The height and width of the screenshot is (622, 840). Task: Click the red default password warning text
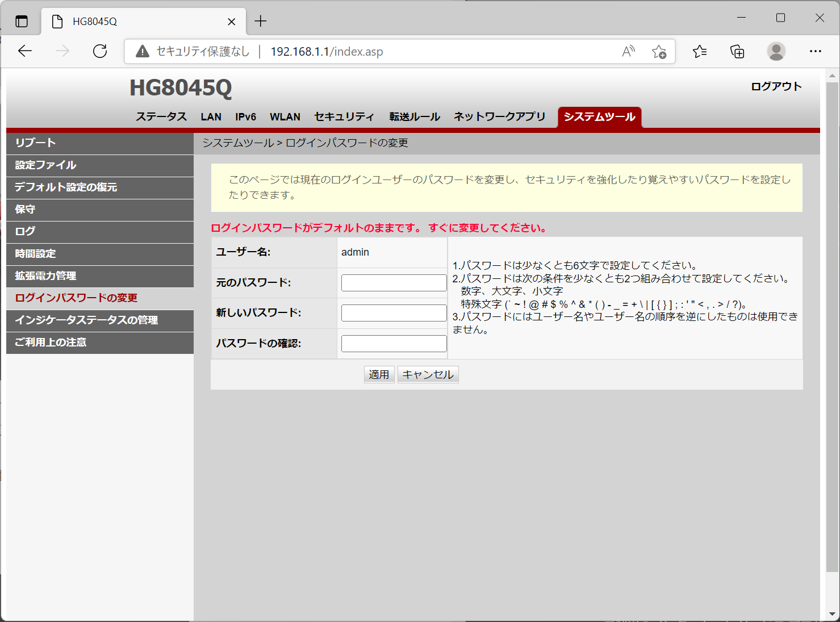pos(379,228)
